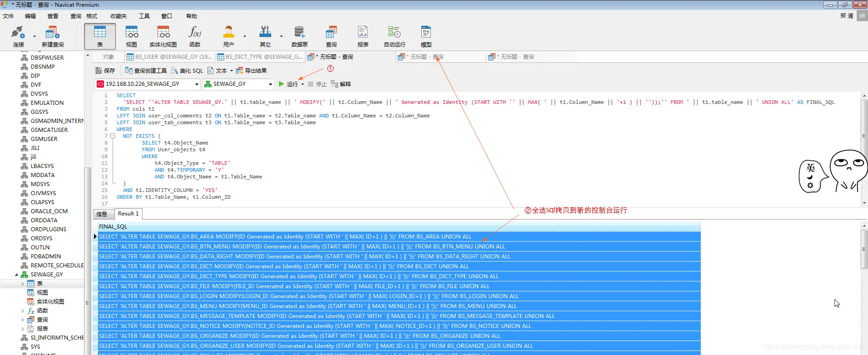
Task: Open the 模型 (Model) toolbar icon
Action: pyautogui.click(x=426, y=36)
